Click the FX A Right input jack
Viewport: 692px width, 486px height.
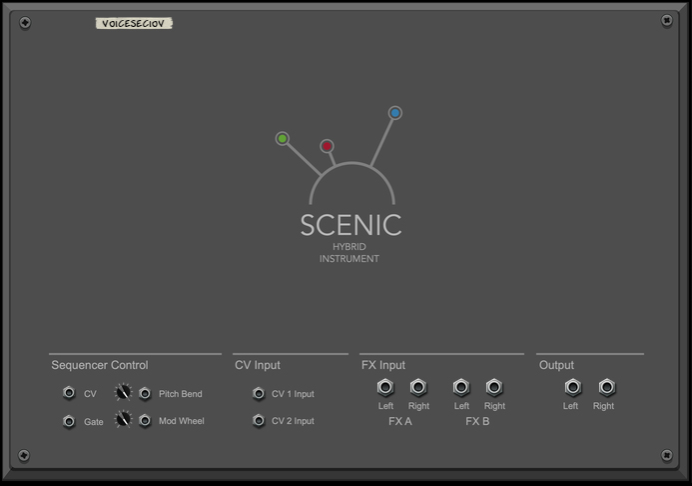418,387
